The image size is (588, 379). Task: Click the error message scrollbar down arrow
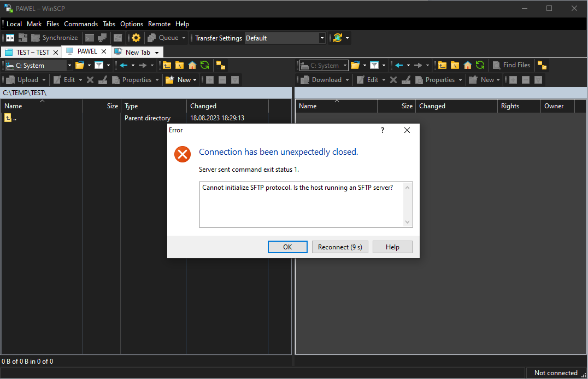[x=407, y=222]
